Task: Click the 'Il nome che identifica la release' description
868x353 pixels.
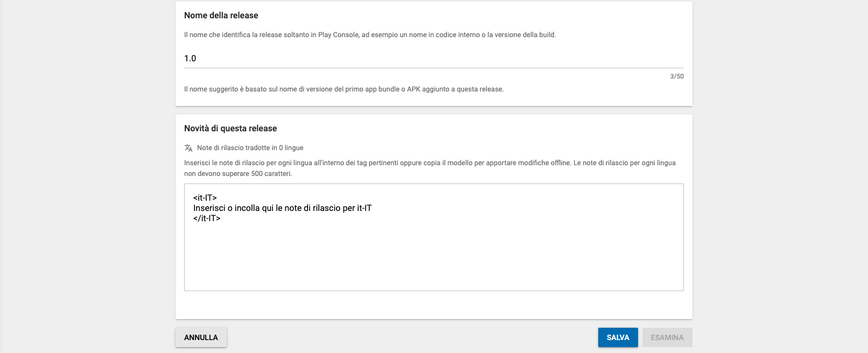Action: click(370, 35)
